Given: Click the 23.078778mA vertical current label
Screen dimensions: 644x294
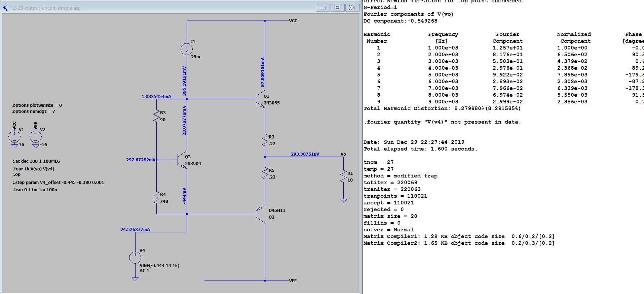Looking at the screenshot, I should coord(184,121).
